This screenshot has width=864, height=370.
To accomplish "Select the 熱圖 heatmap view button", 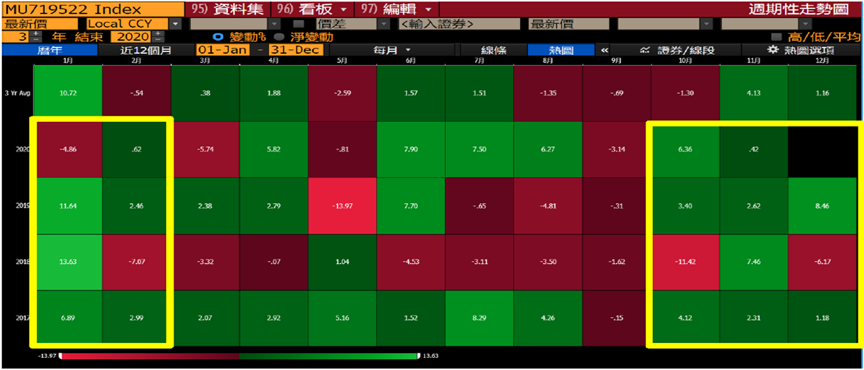I will click(561, 50).
